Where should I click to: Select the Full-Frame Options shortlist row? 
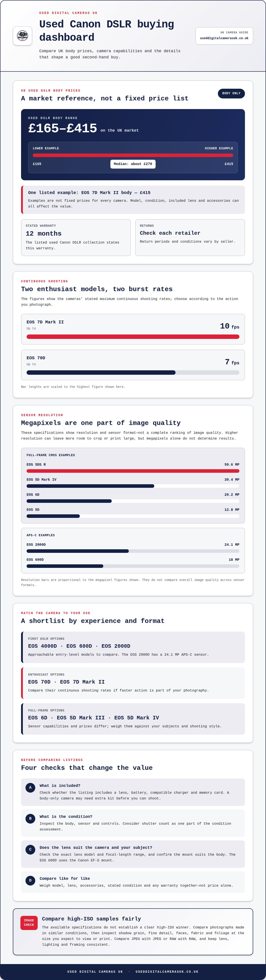click(x=133, y=719)
